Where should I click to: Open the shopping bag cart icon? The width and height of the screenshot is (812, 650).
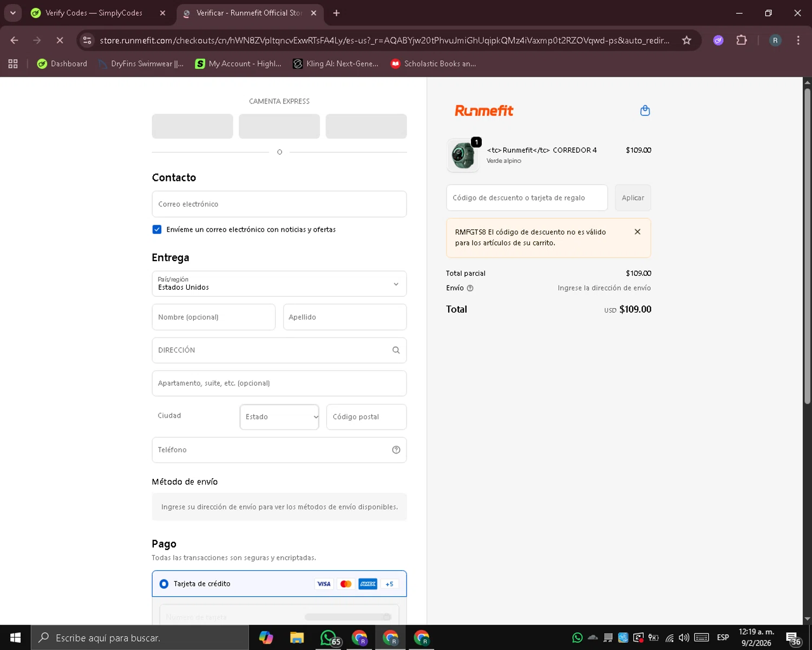click(x=645, y=110)
